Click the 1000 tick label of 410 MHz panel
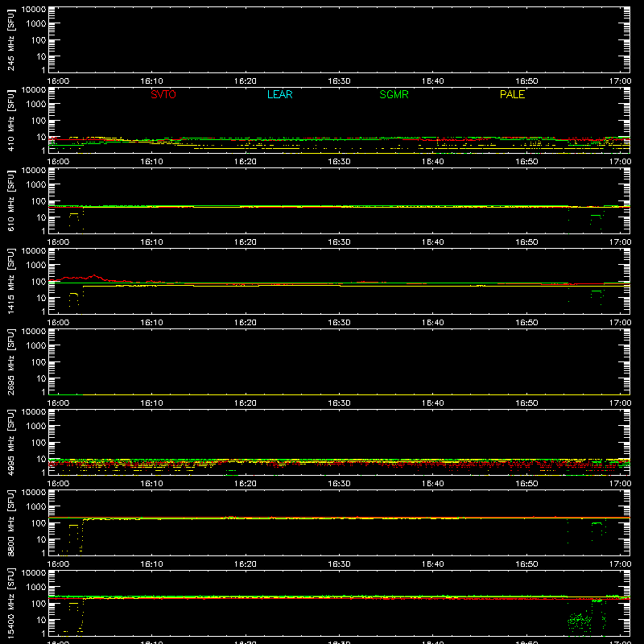This screenshot has width=644, height=644. tap(36, 105)
